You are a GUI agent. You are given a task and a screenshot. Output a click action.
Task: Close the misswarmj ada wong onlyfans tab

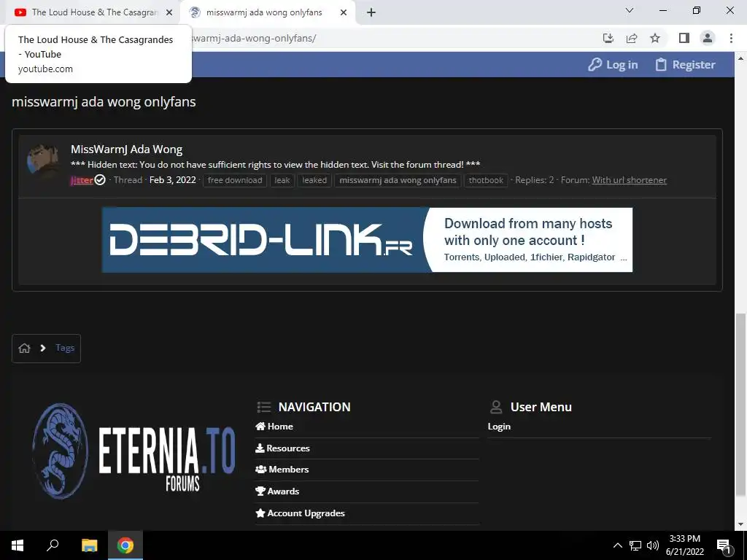(344, 13)
